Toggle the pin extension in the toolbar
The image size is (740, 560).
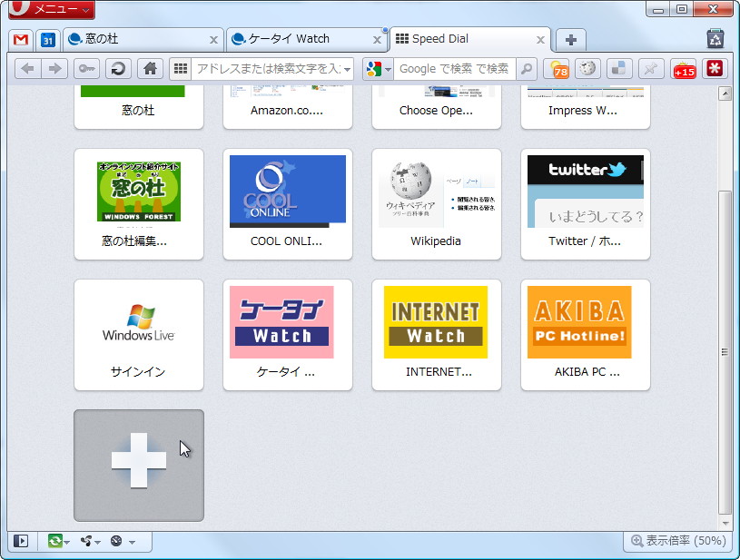click(x=649, y=68)
